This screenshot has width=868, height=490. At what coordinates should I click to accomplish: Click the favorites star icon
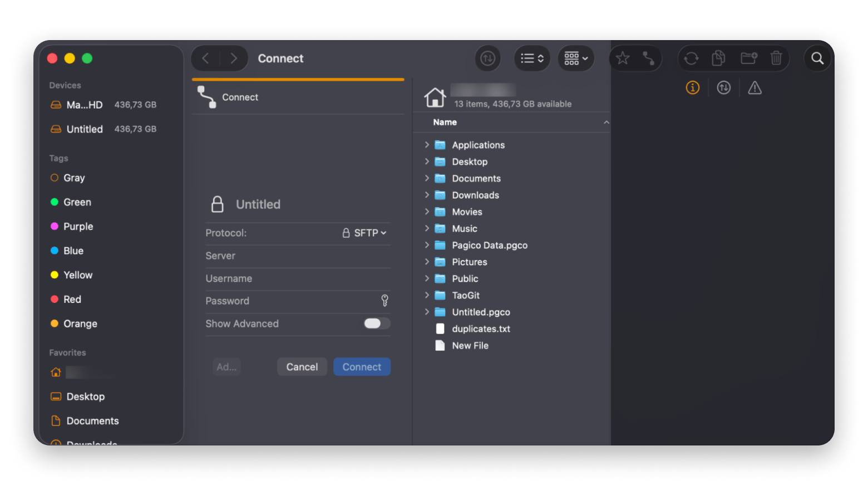coord(623,58)
